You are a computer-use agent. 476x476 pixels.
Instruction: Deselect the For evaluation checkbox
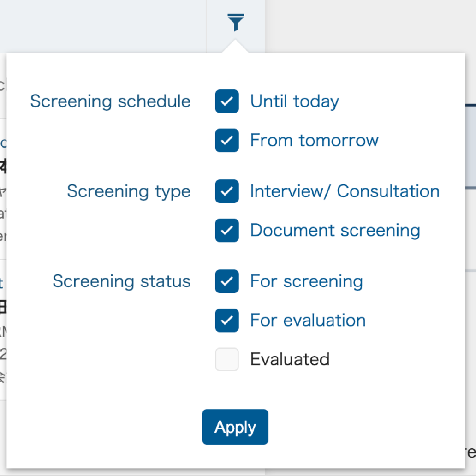click(227, 320)
